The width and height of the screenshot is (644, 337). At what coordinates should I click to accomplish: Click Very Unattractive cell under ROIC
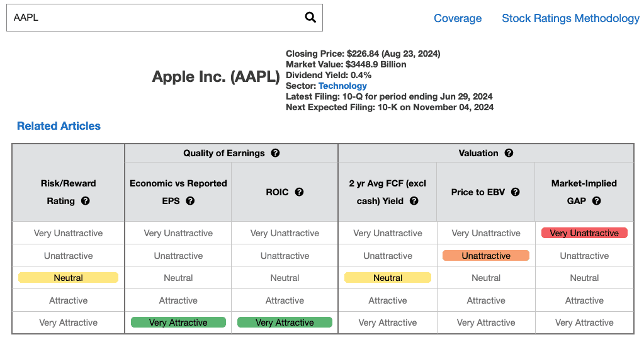(285, 233)
